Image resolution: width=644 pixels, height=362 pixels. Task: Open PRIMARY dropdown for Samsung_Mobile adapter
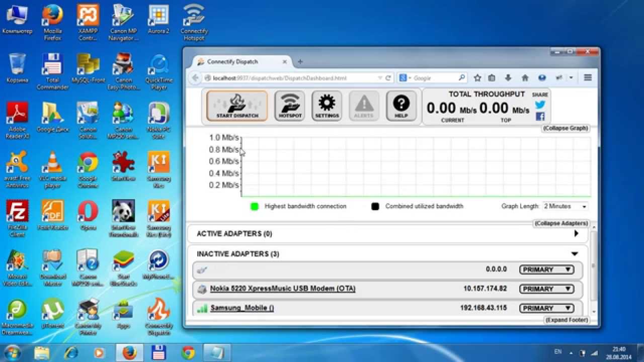[x=546, y=308]
